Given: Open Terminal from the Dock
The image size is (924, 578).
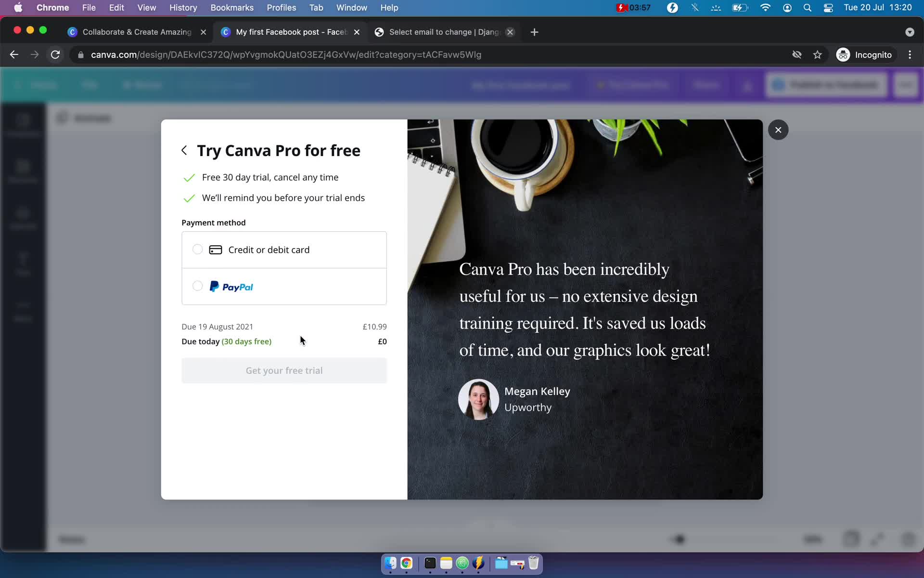Looking at the screenshot, I should (430, 563).
